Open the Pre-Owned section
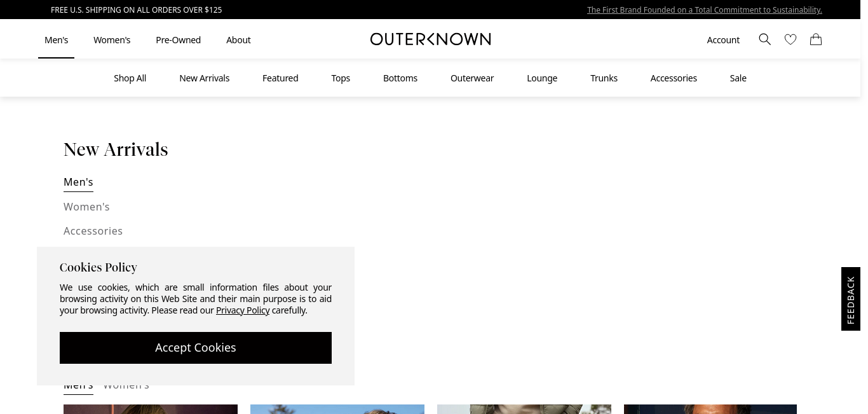 (x=178, y=39)
